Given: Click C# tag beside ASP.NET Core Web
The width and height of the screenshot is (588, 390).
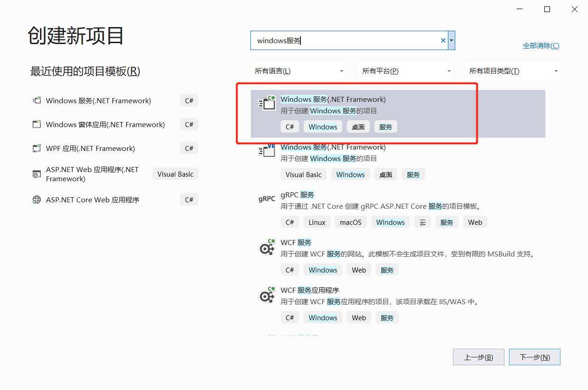Looking at the screenshot, I should (189, 200).
